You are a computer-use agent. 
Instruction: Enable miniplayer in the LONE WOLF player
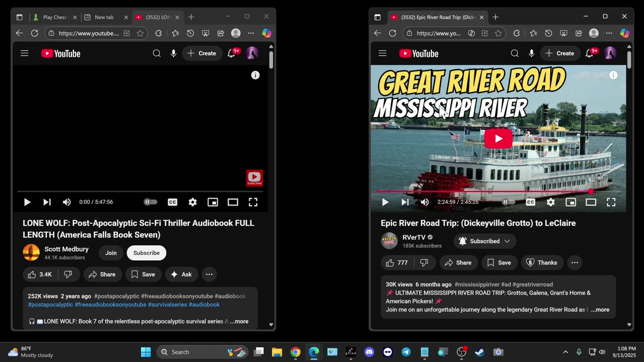click(x=213, y=202)
